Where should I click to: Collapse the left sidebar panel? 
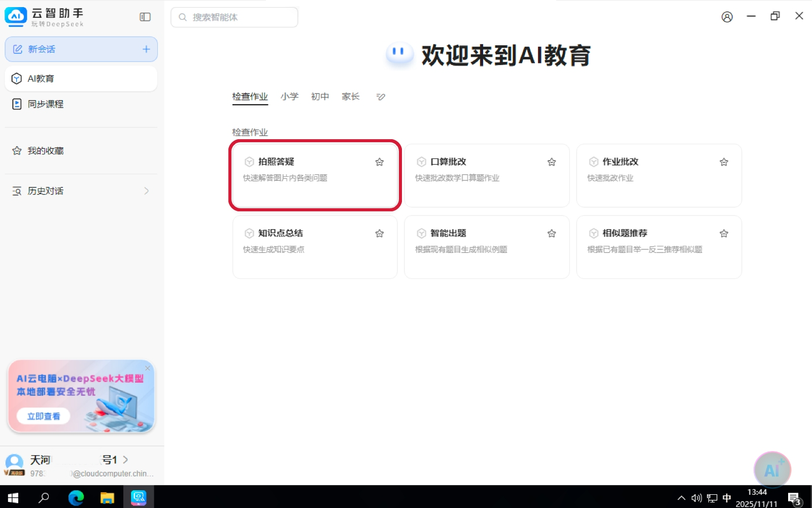pos(145,17)
